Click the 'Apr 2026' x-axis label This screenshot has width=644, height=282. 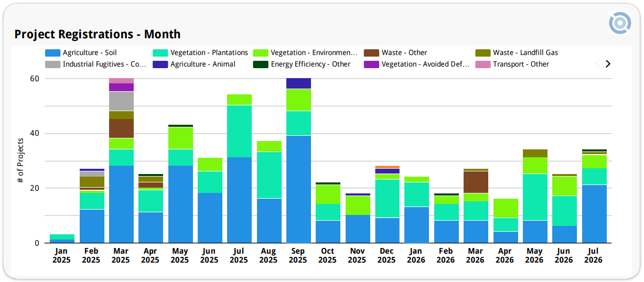pos(505,256)
